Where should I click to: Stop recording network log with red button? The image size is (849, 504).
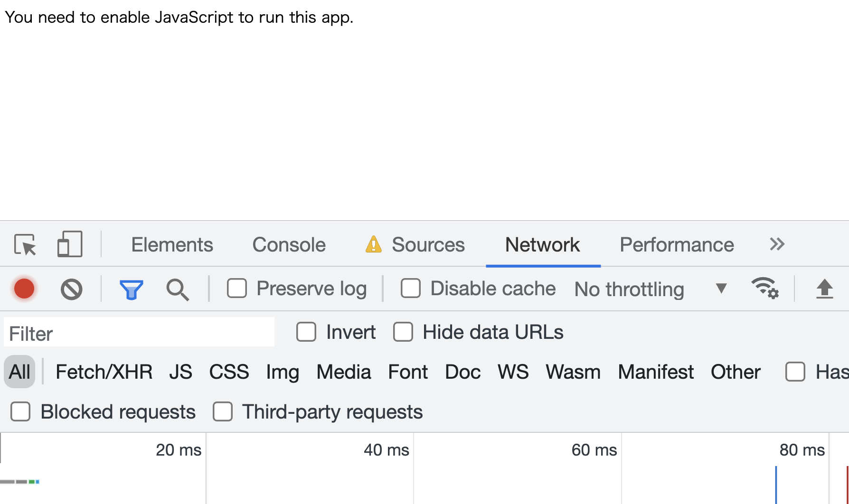[24, 289]
